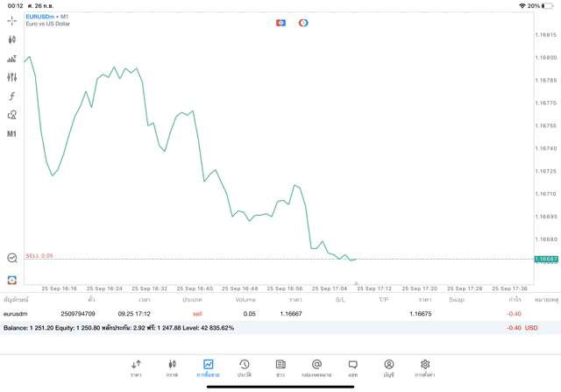Select the eurusdm sell position row
This screenshot has height=392, width=561.
[x=263, y=313]
